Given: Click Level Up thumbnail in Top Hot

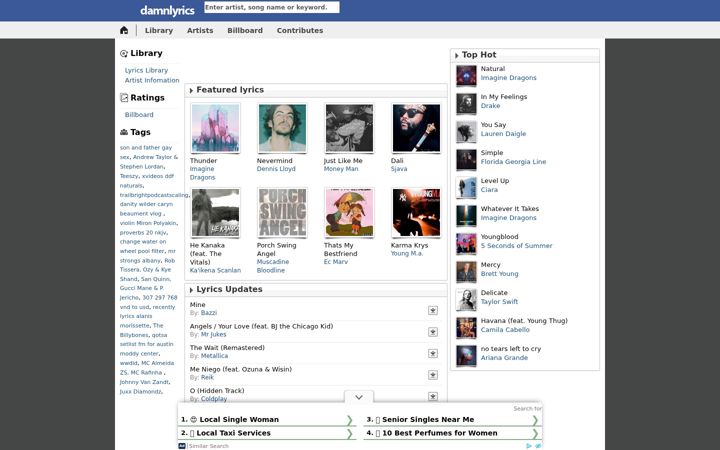Looking at the screenshot, I should pos(466,187).
